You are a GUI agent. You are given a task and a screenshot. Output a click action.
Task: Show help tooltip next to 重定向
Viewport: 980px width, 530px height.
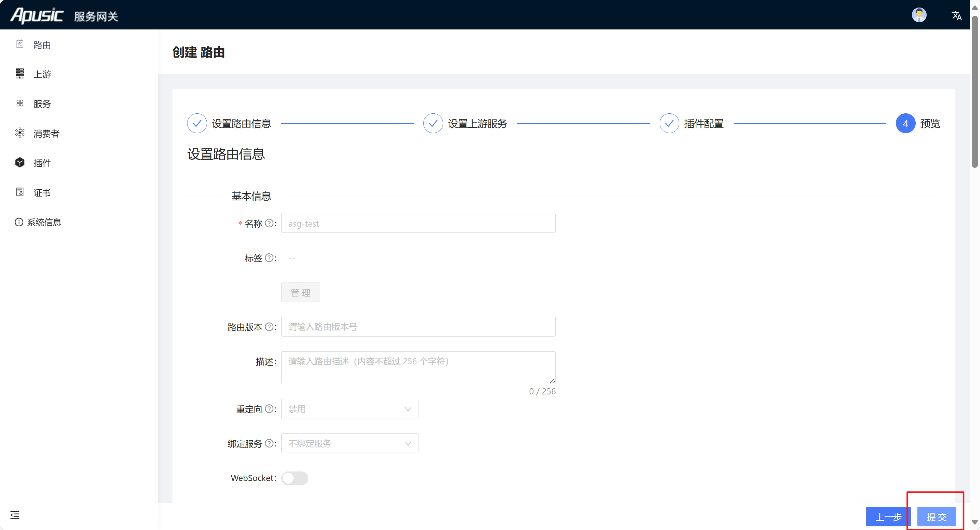269,409
